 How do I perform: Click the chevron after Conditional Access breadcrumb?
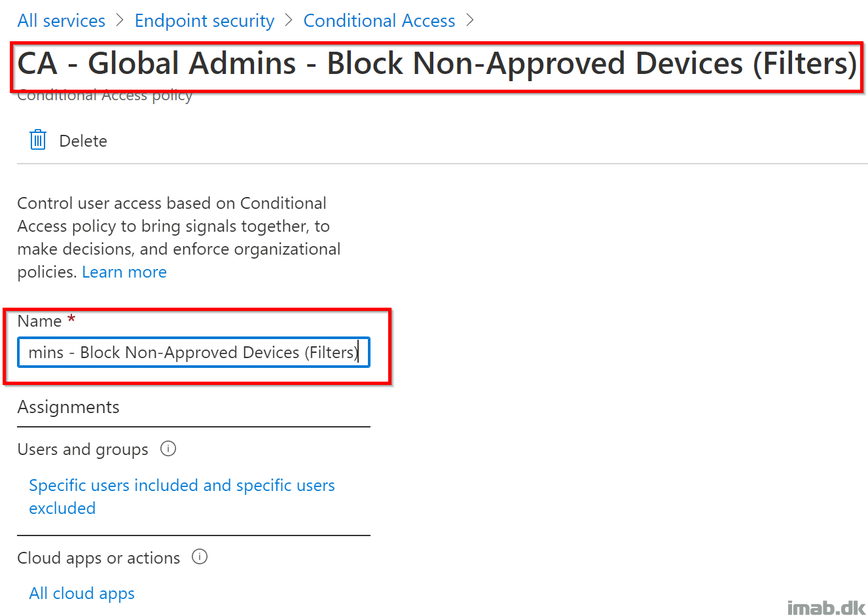coord(469,20)
